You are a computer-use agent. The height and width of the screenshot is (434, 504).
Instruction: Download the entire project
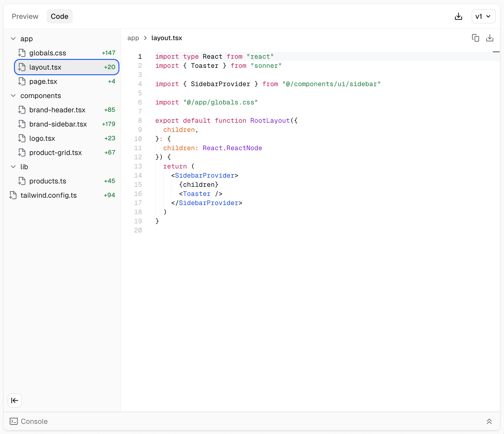[459, 16]
